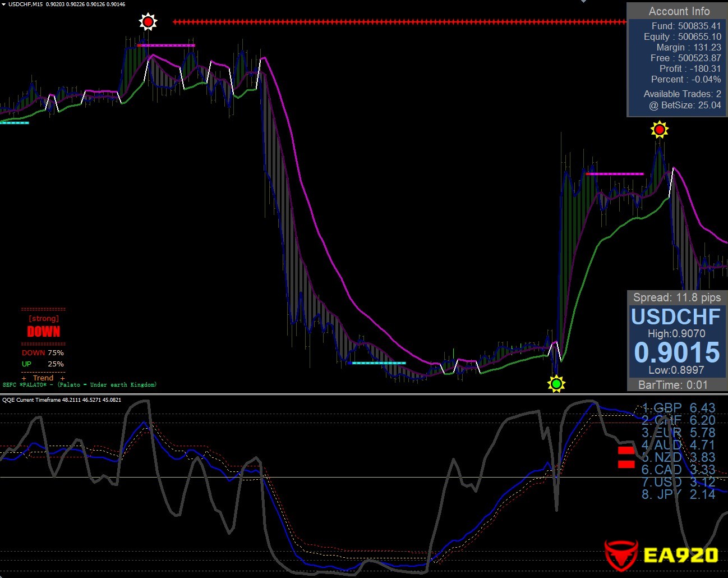Click the yellow-rayed red sell signal marker

click(659, 130)
